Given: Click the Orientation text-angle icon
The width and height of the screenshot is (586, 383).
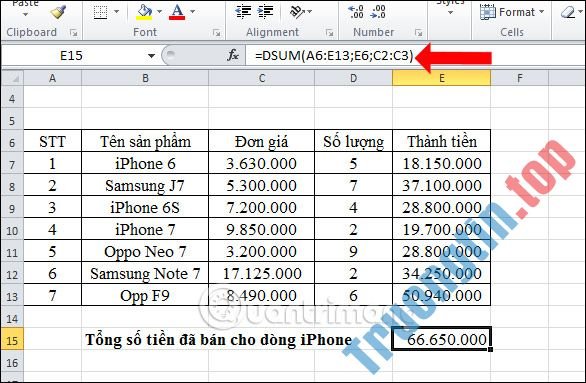Looking at the screenshot, I should point(297,12).
